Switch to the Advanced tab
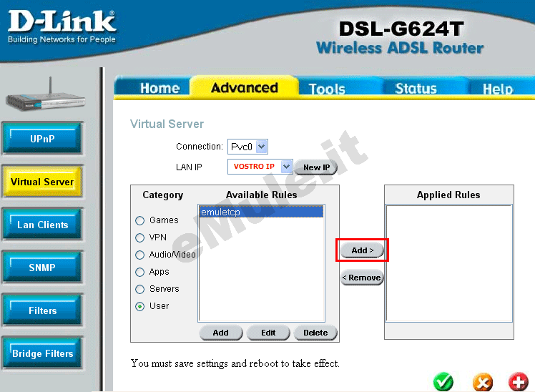The height and width of the screenshot is (392, 535). click(x=245, y=88)
